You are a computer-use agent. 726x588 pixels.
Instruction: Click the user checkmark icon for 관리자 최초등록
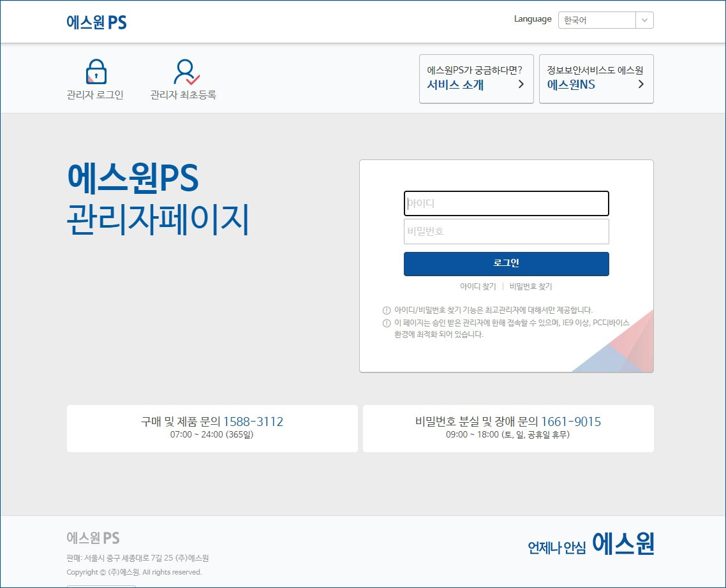[x=186, y=72]
